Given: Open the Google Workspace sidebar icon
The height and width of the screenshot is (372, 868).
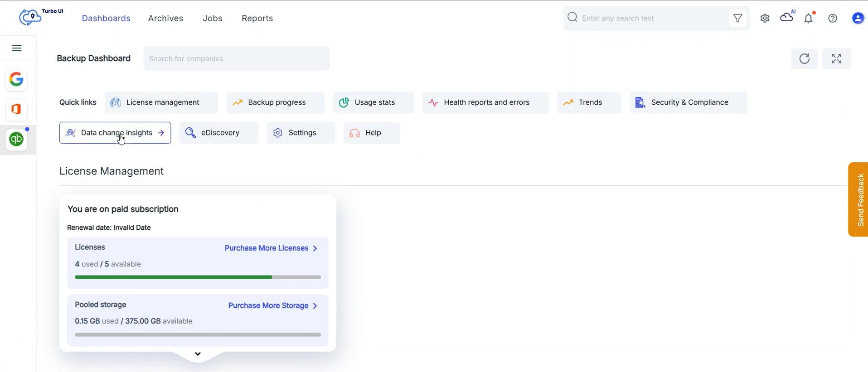Looking at the screenshot, I should click(x=16, y=80).
